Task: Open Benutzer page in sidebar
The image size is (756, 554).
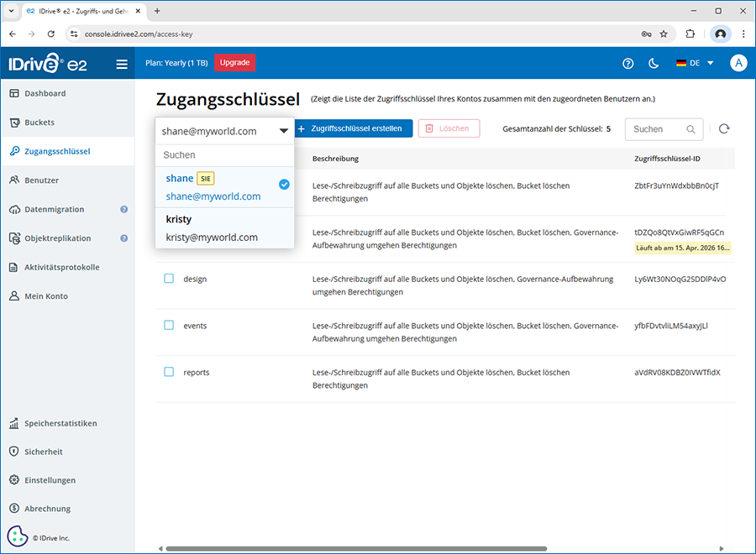Action: point(67,180)
